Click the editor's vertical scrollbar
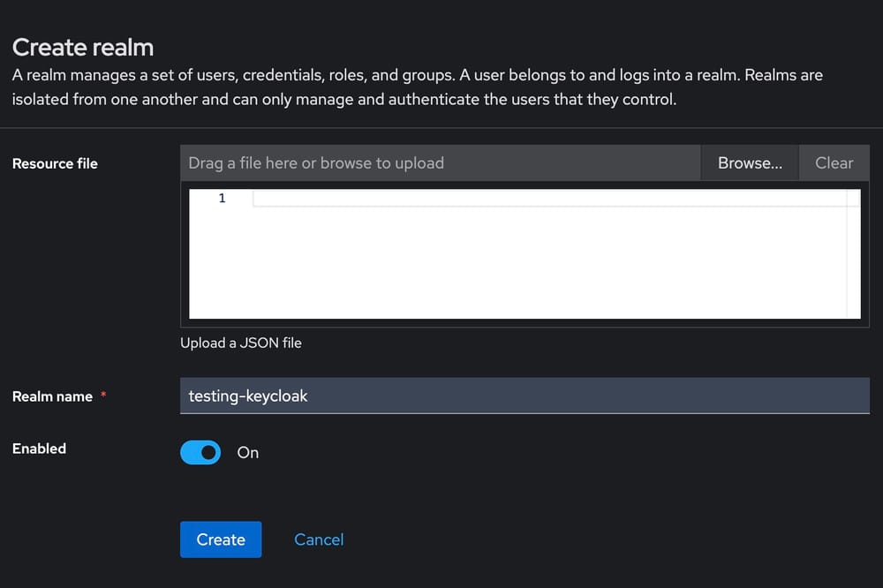This screenshot has height=588, width=883. pyautogui.click(x=854, y=256)
